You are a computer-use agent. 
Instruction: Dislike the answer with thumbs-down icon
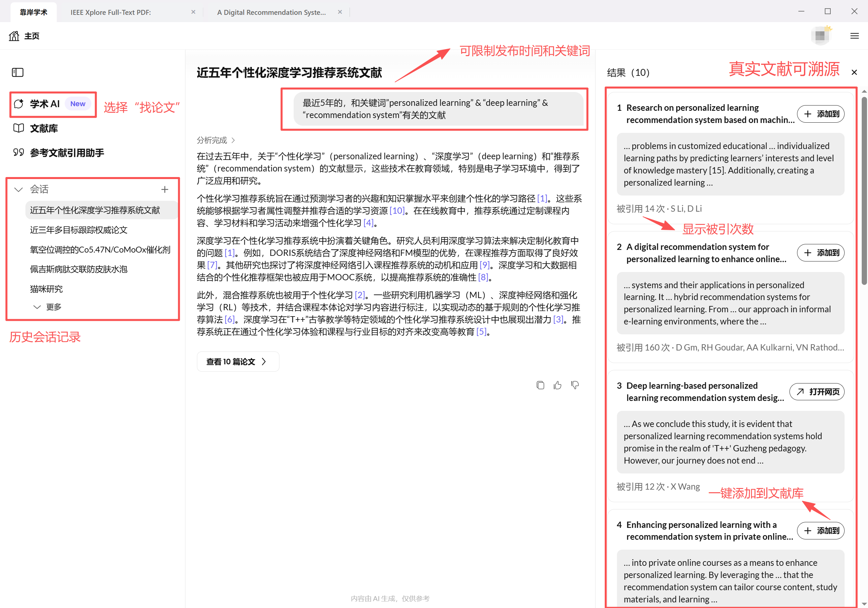tap(575, 385)
